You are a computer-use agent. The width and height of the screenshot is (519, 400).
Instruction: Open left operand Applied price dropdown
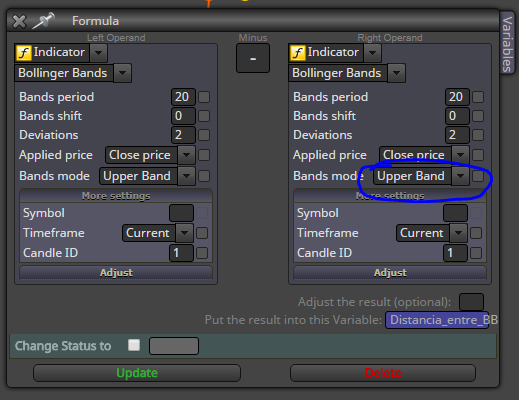186,155
